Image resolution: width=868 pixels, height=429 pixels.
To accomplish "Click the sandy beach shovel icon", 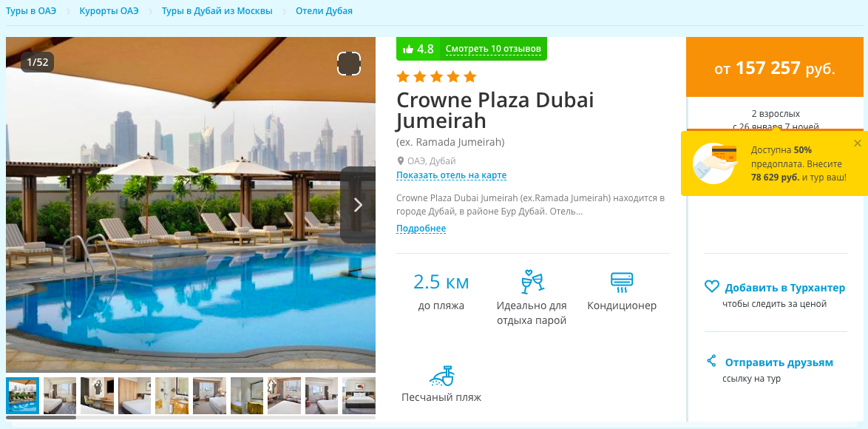I will 441,376.
